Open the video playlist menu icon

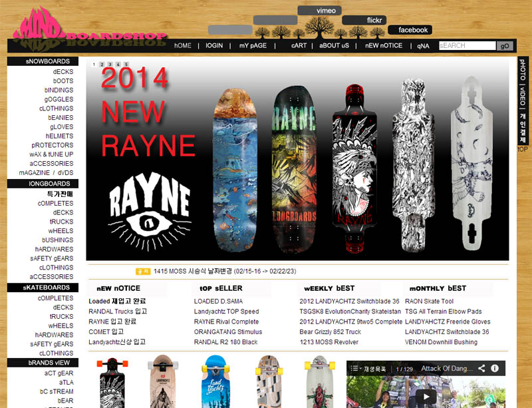[x=355, y=368]
